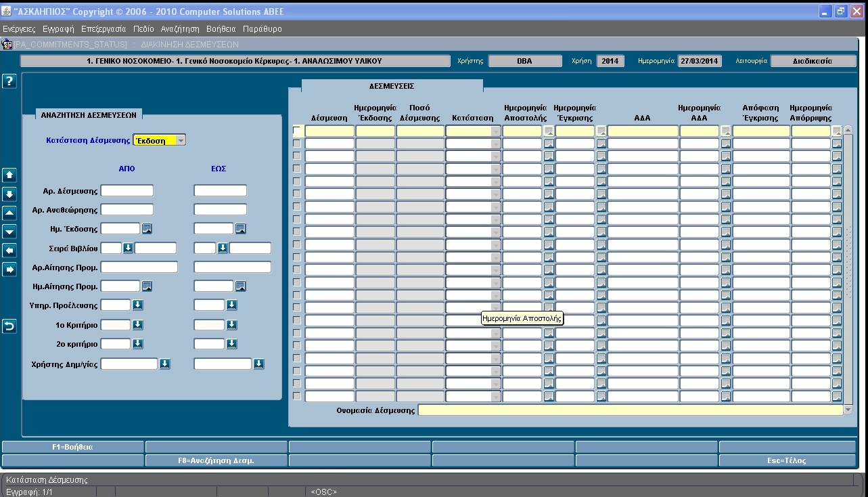Open lookup for 2ο κριτήριο ΑΠΟ

(137, 343)
